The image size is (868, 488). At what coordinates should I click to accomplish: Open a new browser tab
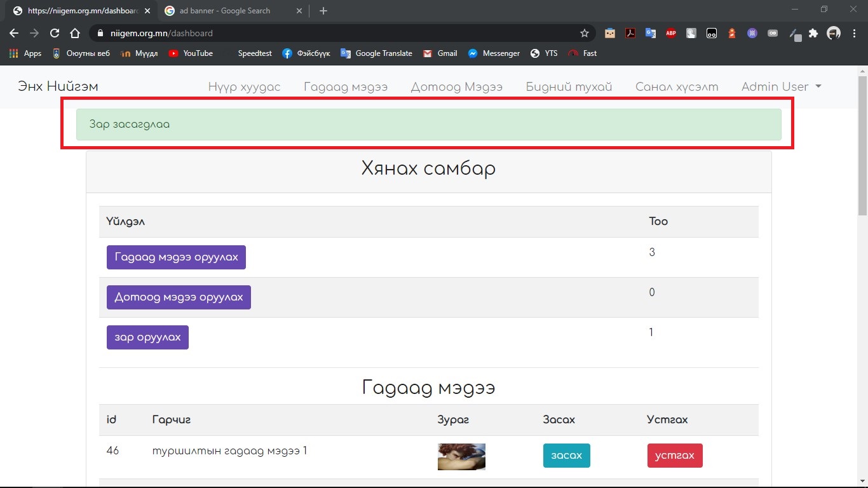[x=323, y=11]
